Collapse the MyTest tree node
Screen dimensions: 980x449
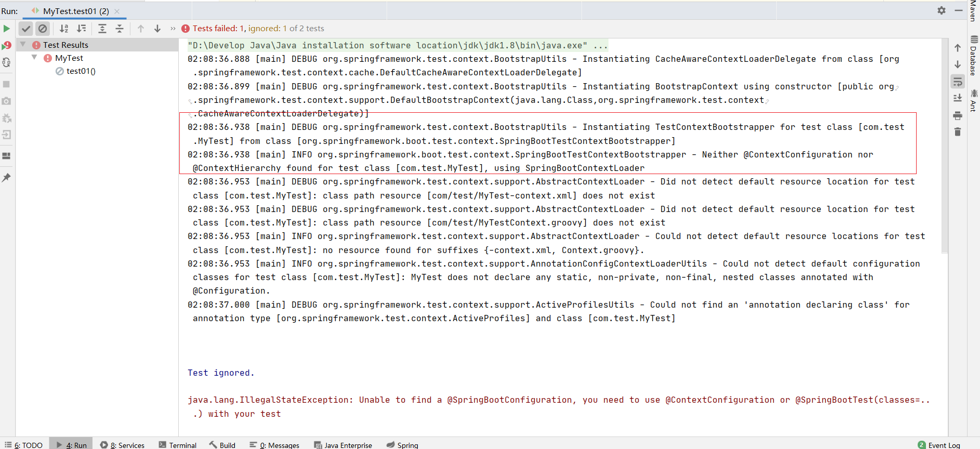pyautogui.click(x=34, y=58)
